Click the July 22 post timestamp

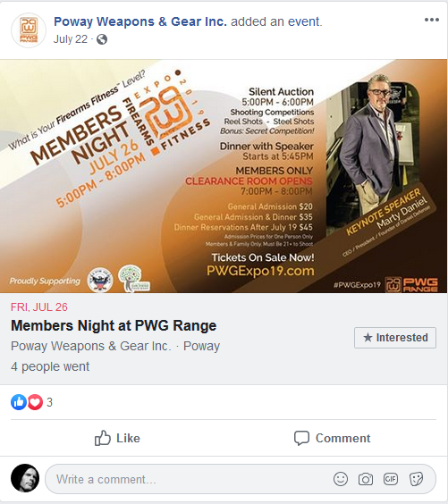pos(71,39)
